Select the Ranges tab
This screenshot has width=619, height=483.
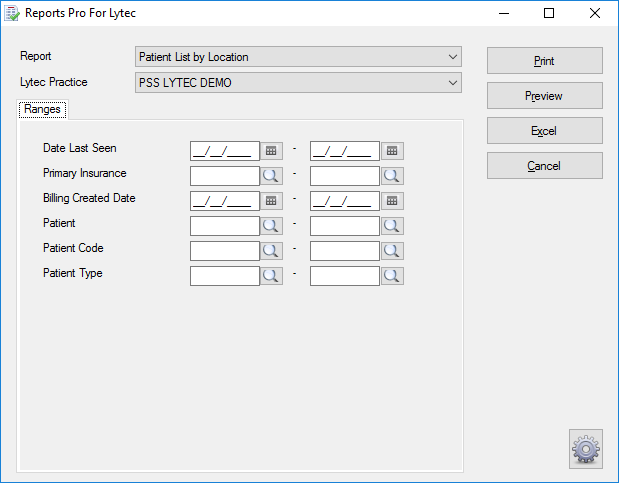(42, 109)
